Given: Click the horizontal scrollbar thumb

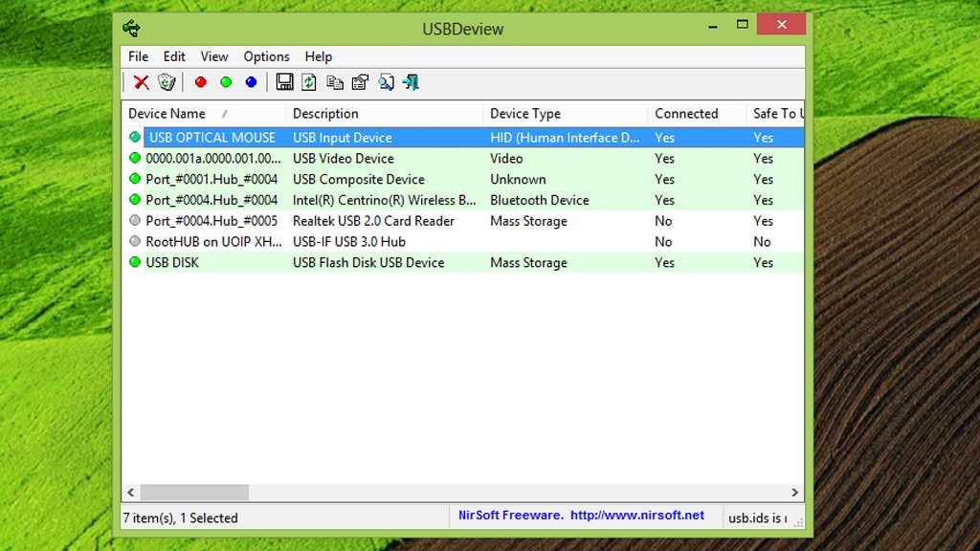Looking at the screenshot, I should point(194,493).
